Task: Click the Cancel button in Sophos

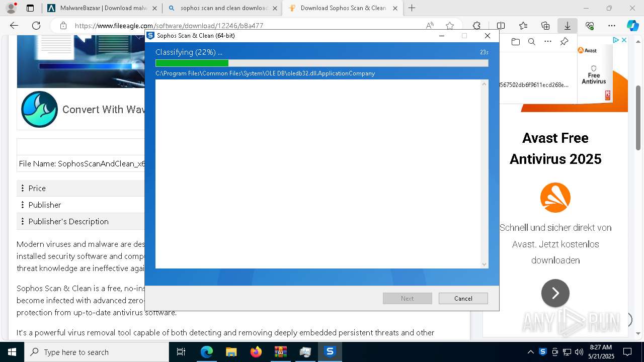Action: (x=463, y=298)
